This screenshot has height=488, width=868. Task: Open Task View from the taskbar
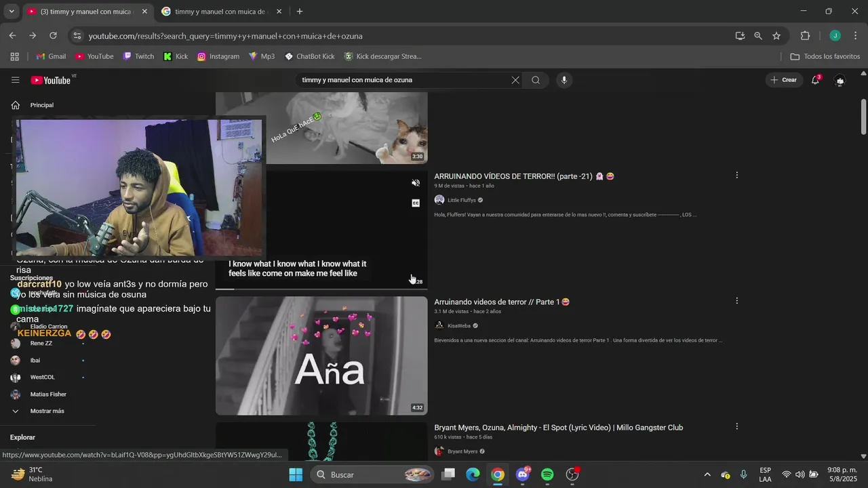coord(448,474)
